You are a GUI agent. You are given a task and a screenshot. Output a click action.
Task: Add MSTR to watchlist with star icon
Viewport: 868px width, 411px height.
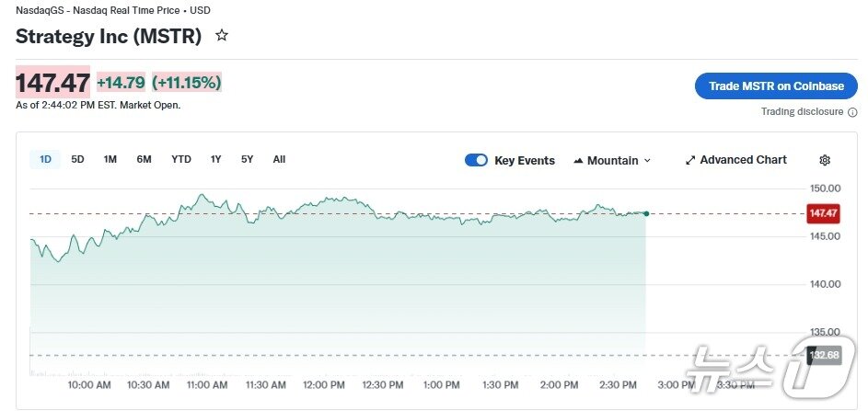[222, 36]
